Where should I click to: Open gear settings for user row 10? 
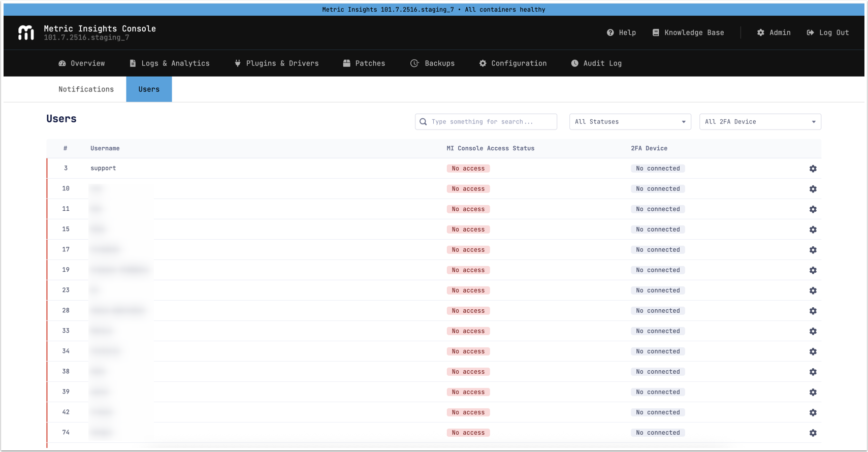[813, 189]
